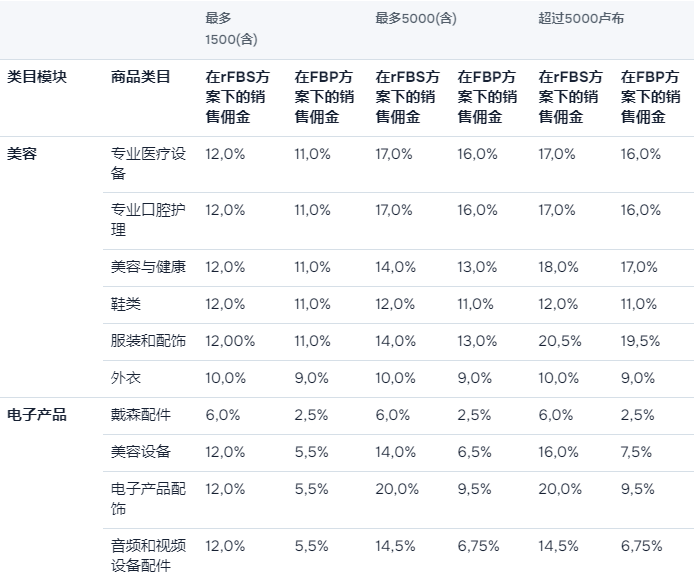Click the 美容与健康 product category
Image resolution: width=694 pixels, height=582 pixels.
point(148,267)
